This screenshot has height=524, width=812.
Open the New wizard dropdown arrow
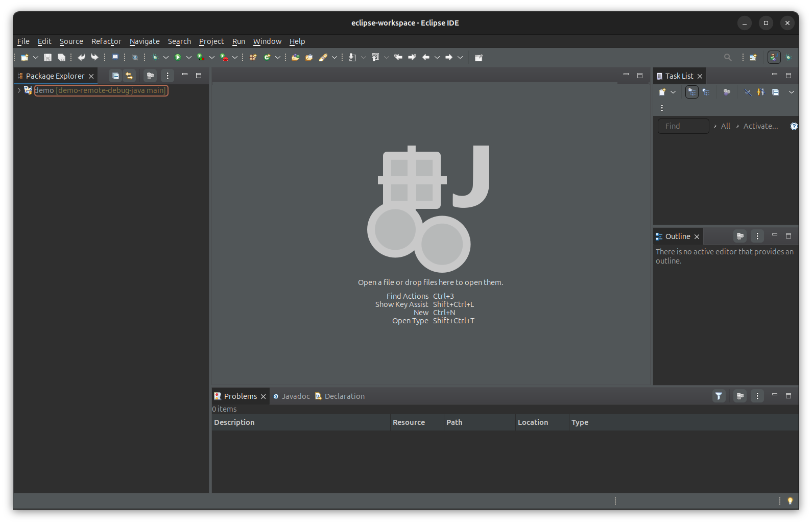coord(36,57)
